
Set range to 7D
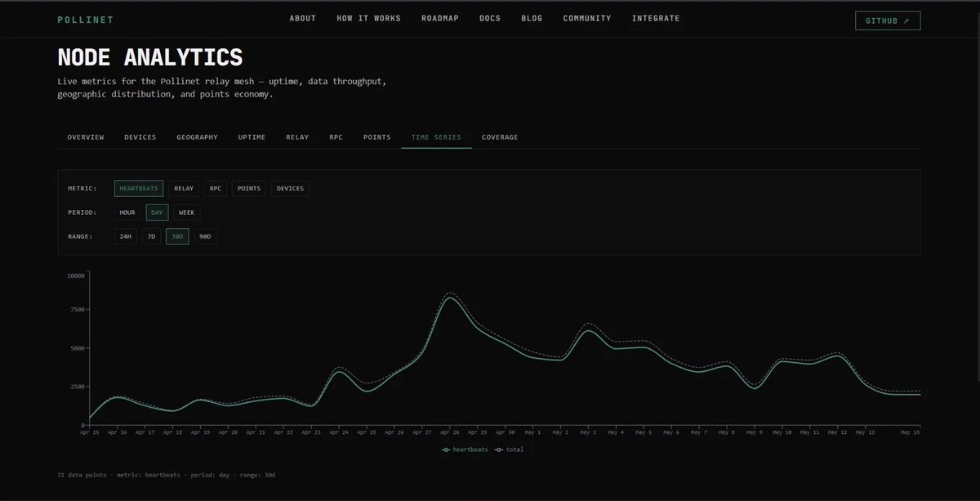click(151, 236)
